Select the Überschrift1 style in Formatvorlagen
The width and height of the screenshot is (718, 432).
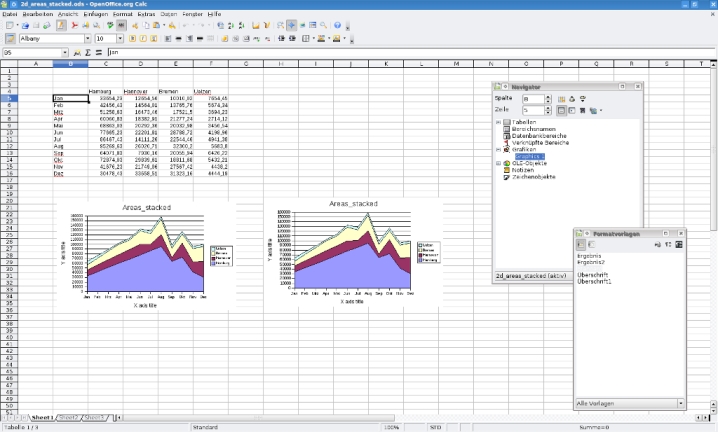click(595, 281)
